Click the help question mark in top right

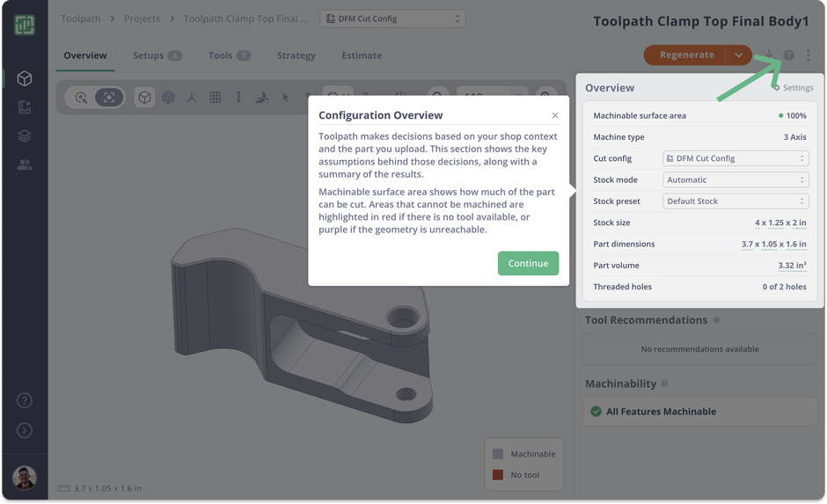click(x=788, y=55)
